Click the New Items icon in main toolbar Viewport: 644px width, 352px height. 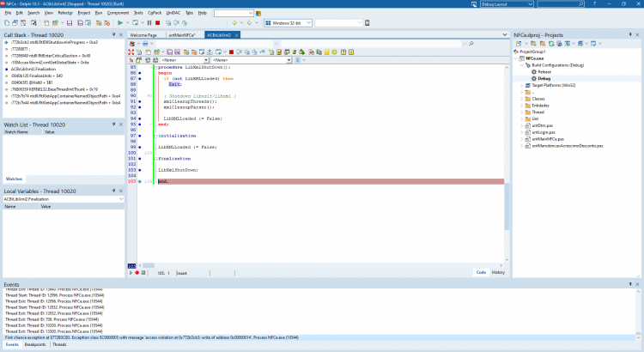[x=7, y=23]
